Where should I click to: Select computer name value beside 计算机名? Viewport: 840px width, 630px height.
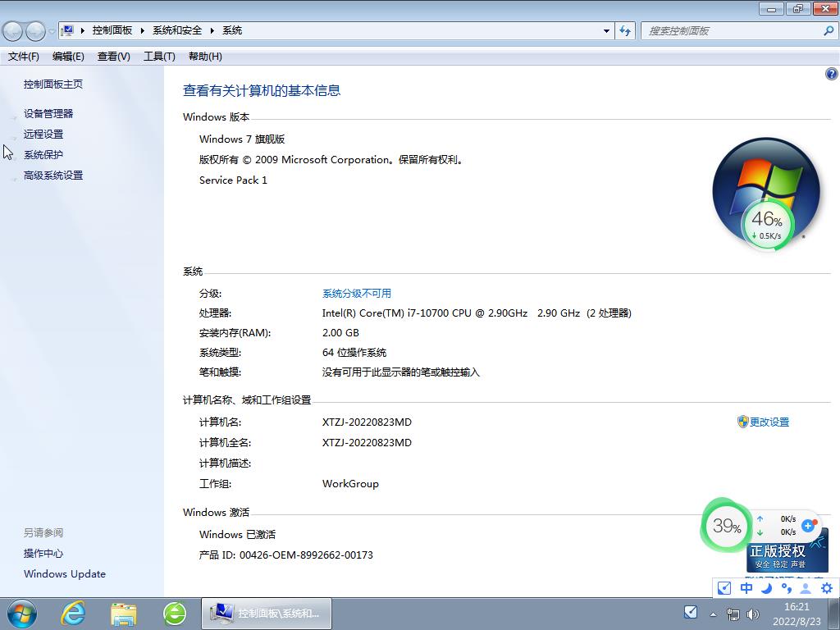pos(367,422)
